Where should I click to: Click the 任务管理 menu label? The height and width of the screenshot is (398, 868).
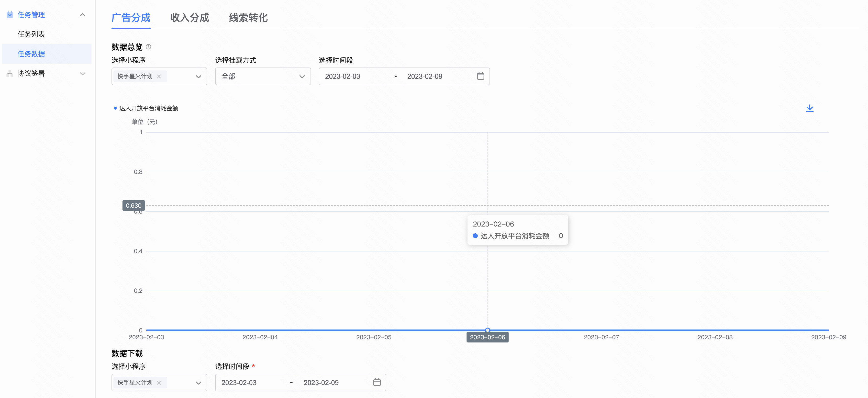click(31, 14)
